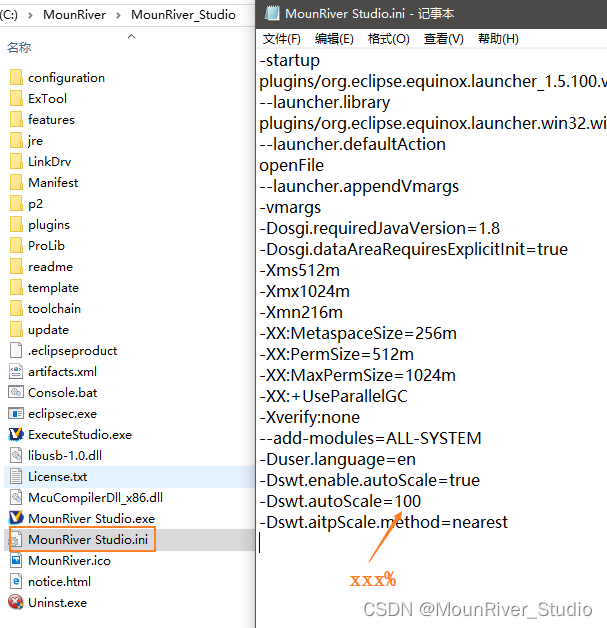Open the 编辑(E) menu in Notepad
The height and width of the screenshot is (628, 607).
tap(334, 39)
